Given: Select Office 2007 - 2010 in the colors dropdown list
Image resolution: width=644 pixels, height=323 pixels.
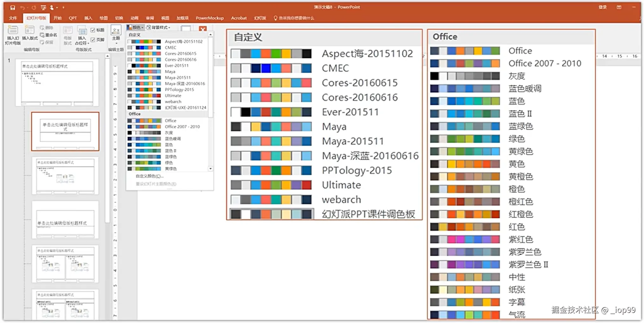Looking at the screenshot, I should (x=167, y=127).
